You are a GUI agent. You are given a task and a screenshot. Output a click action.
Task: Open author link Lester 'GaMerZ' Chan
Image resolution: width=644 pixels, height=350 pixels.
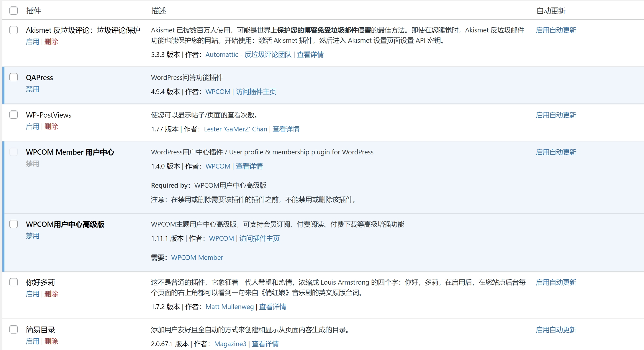[235, 129]
